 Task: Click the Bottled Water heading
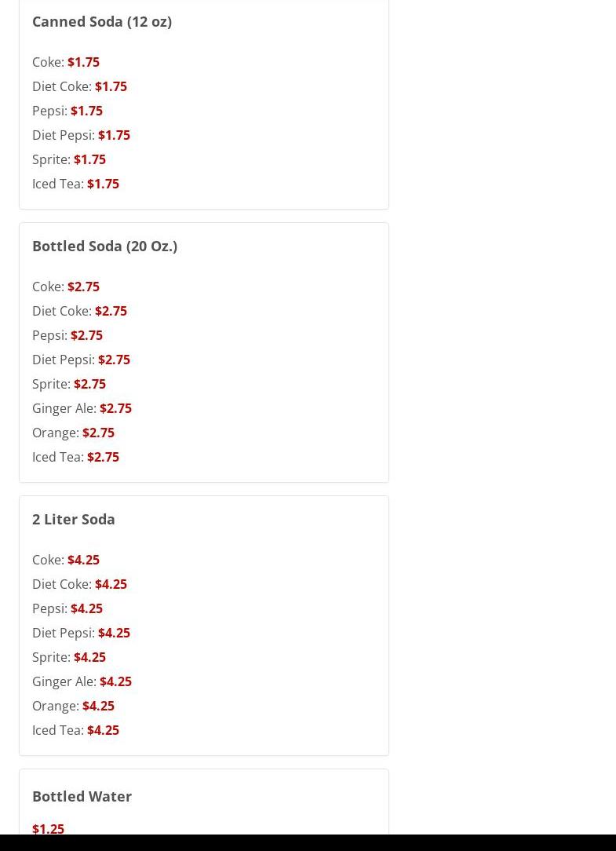pyautogui.click(x=82, y=796)
